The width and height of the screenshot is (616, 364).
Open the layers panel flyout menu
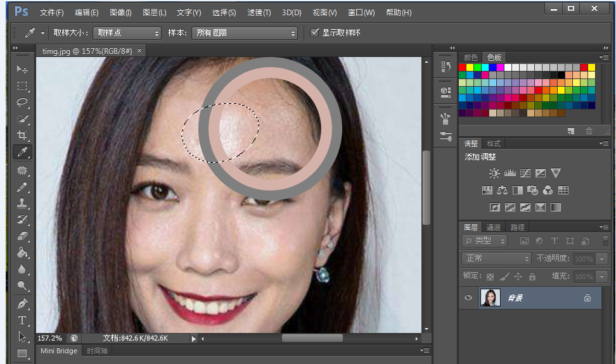pyautogui.click(x=604, y=227)
